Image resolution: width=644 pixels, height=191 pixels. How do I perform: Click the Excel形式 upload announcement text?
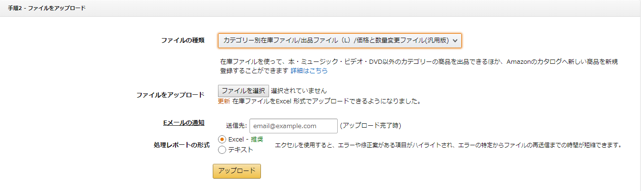point(327,101)
